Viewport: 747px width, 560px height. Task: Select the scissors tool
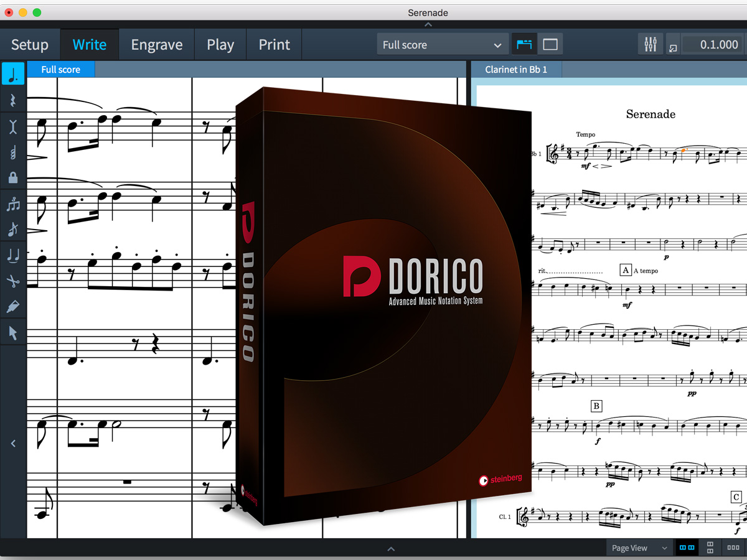click(x=13, y=281)
